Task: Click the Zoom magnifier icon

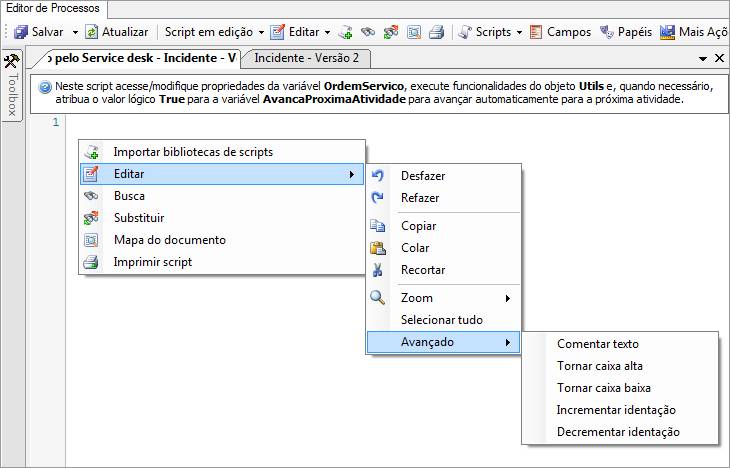Action: 378,298
